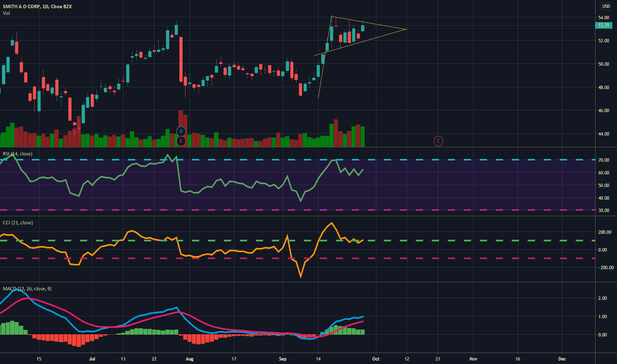Click the RSI 40.00 axis value
Image resolution: width=617 pixels, height=364 pixels.
pos(604,198)
